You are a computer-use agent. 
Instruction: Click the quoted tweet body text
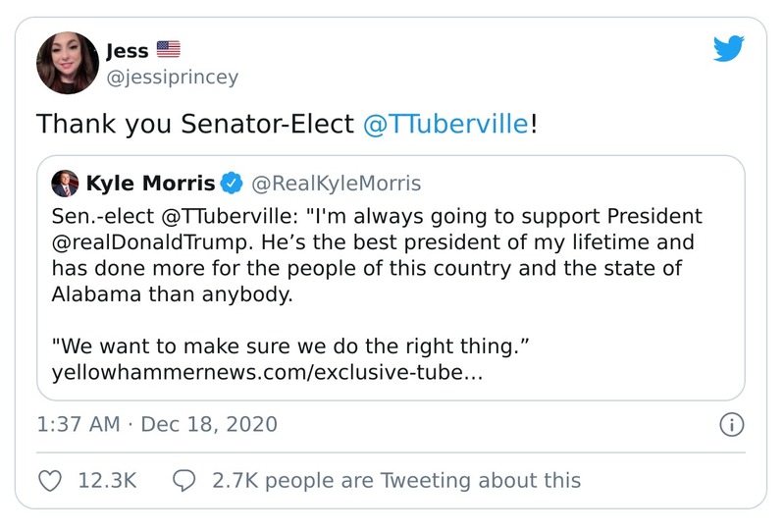(373, 254)
